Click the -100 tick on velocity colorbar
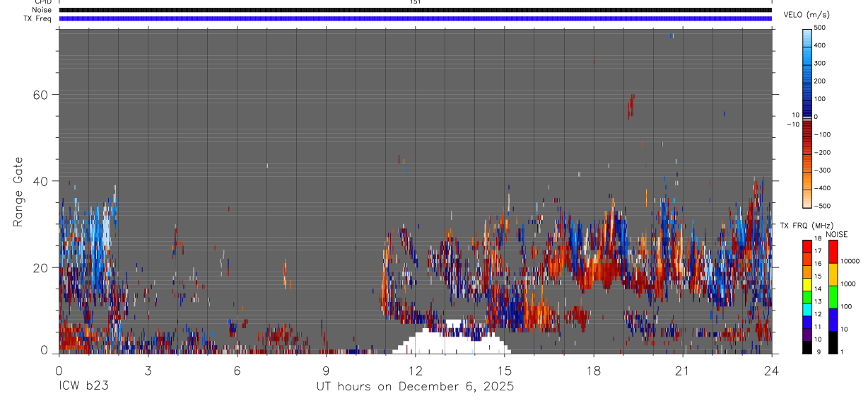868x401 pixels. click(822, 134)
